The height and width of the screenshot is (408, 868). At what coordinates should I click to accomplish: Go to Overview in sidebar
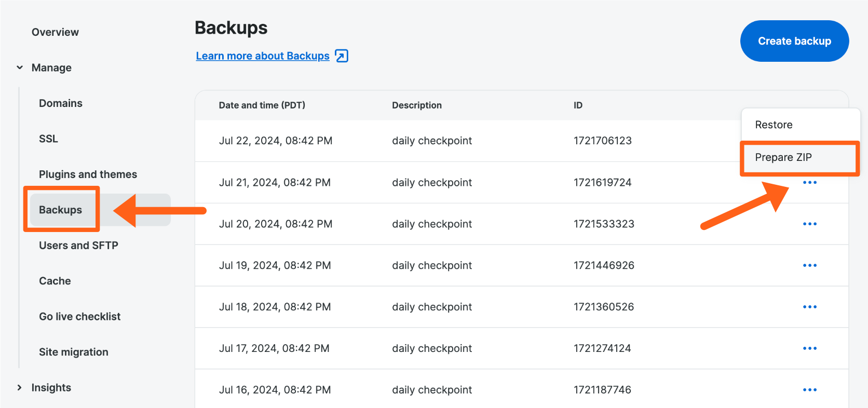(x=55, y=32)
